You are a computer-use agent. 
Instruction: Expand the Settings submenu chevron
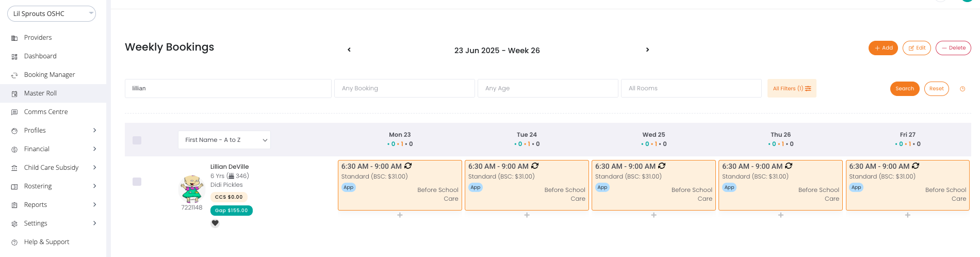tap(94, 223)
